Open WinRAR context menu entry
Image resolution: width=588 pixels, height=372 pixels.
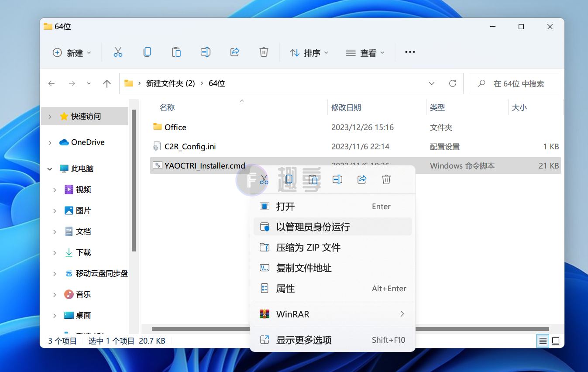(x=333, y=314)
